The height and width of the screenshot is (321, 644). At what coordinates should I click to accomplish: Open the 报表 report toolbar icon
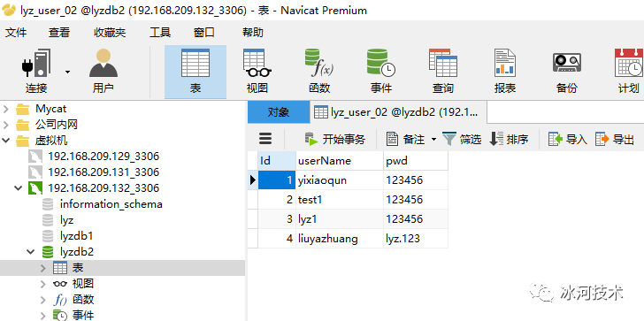click(x=505, y=72)
